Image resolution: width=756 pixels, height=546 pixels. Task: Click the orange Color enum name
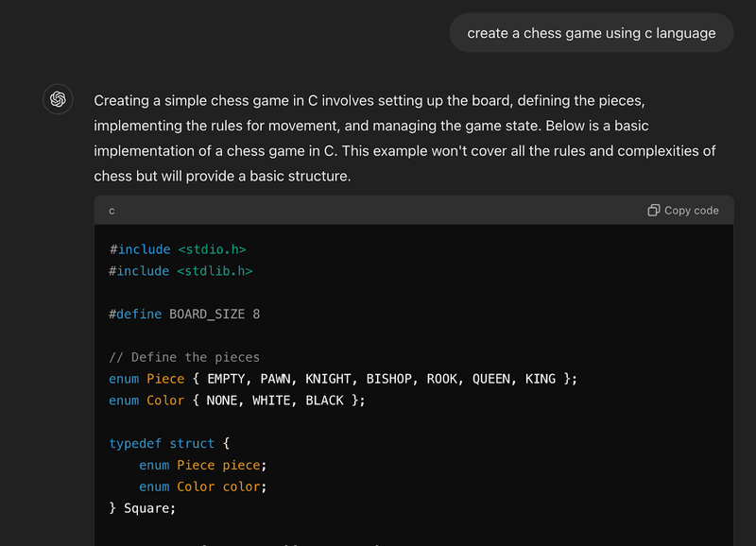coord(165,401)
